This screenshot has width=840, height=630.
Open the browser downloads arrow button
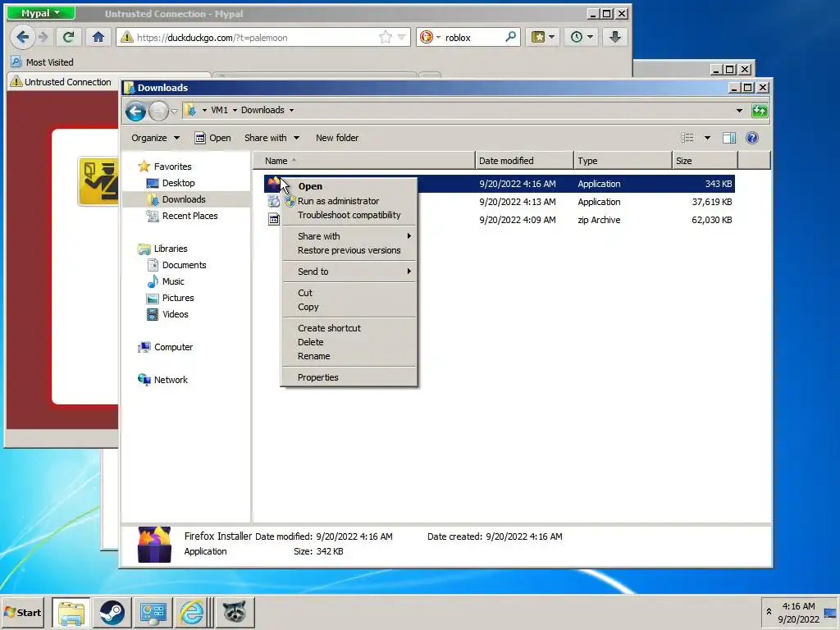pyautogui.click(x=615, y=37)
